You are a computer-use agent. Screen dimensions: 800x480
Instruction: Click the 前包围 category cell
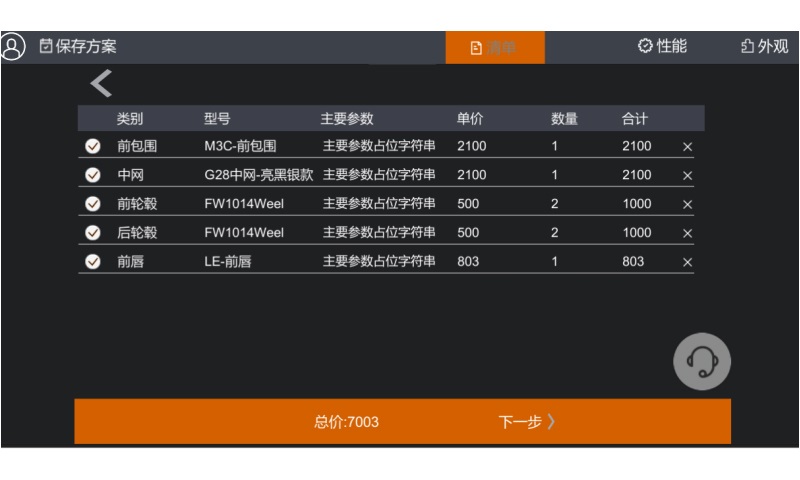[x=137, y=146]
